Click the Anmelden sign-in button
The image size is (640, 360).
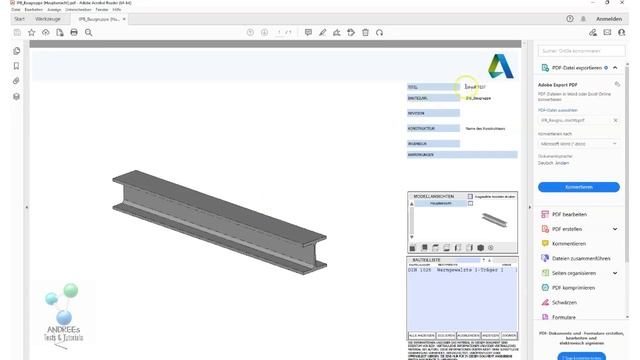click(609, 19)
